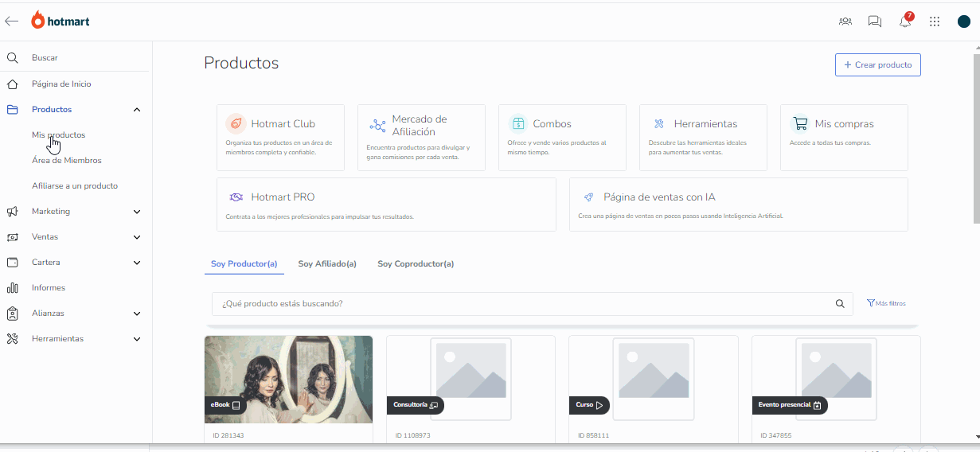Click the Herramientas tools sidebar icon
The width and height of the screenshot is (980, 452).
click(x=12, y=338)
